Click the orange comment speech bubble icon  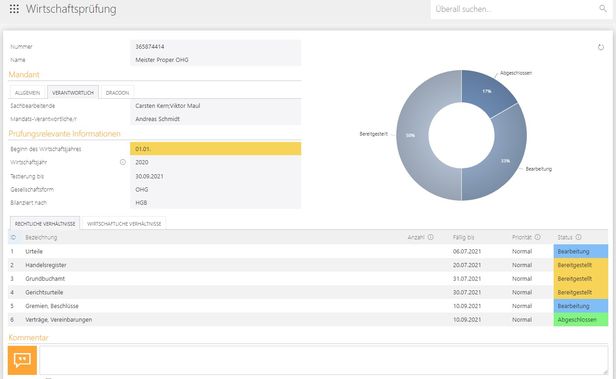pyautogui.click(x=22, y=360)
